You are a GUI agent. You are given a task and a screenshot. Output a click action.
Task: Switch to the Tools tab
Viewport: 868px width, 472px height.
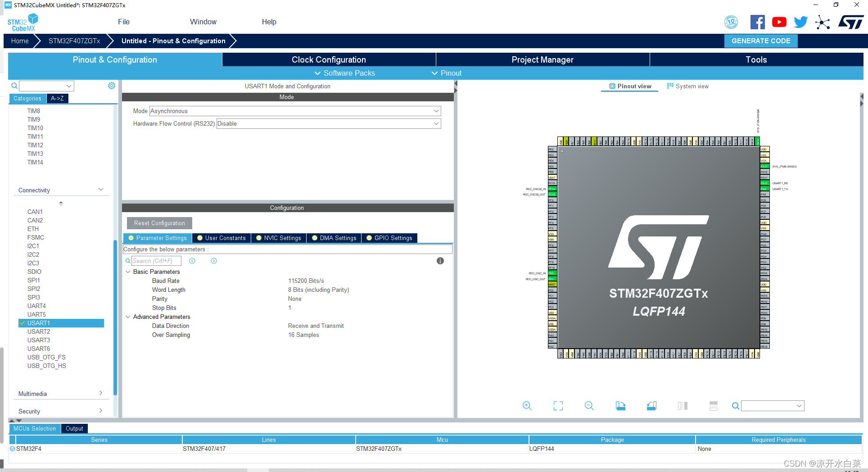(756, 59)
